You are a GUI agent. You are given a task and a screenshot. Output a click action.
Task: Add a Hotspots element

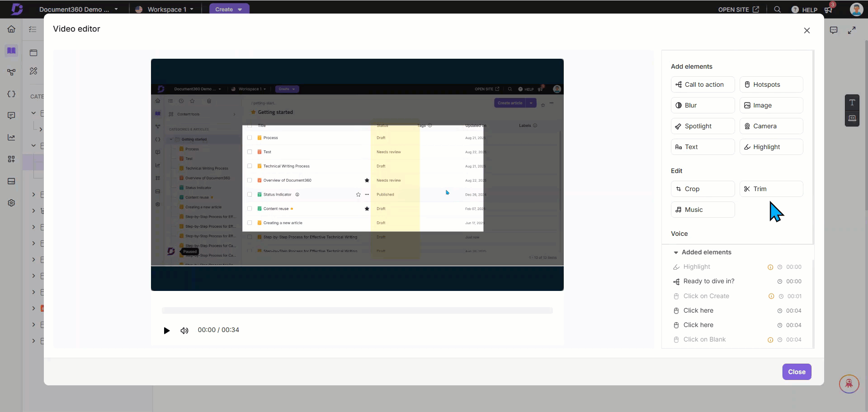(x=771, y=84)
